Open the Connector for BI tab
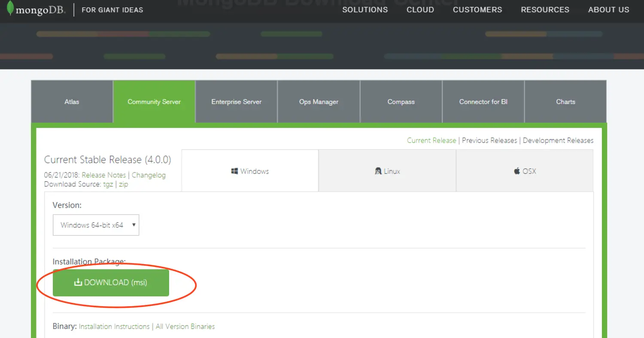 [x=483, y=102]
